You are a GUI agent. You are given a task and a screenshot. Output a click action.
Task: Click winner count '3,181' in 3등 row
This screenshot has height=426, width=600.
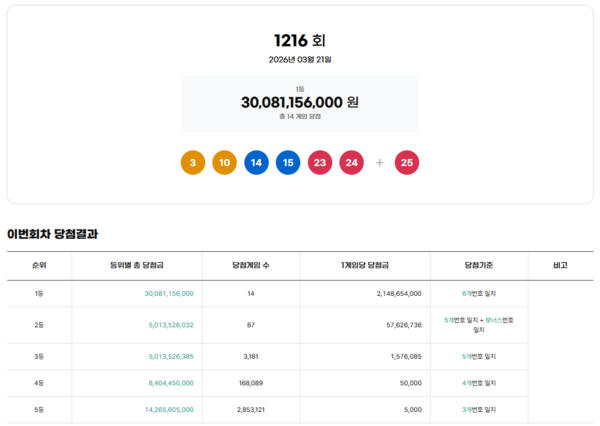point(251,356)
